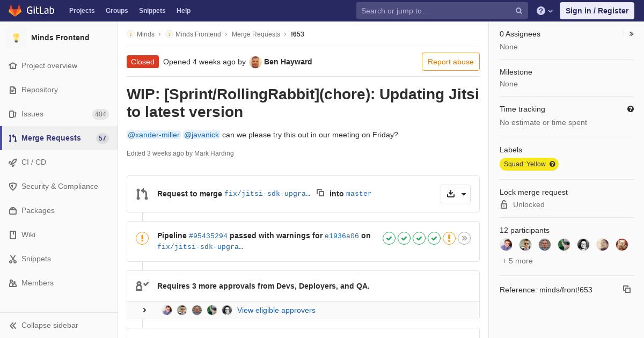This screenshot has width=644, height=338.
Task: Expand the approvers section chevron
Action: point(144,310)
